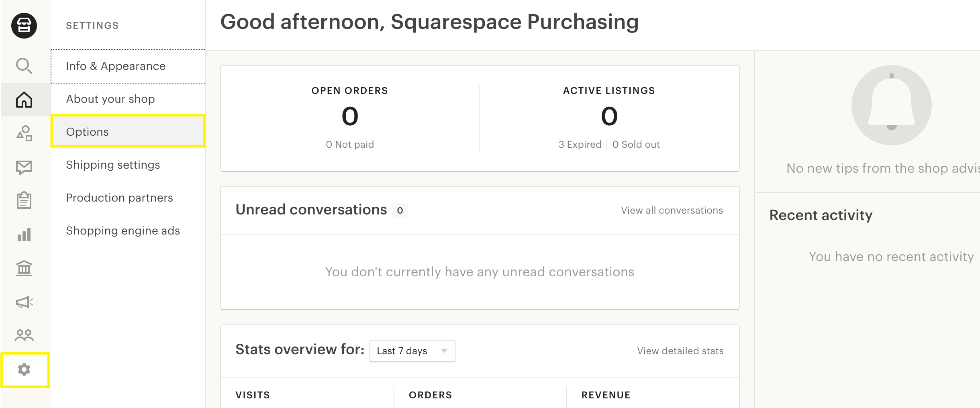Expand the Last 7 days dropdown

(x=412, y=351)
